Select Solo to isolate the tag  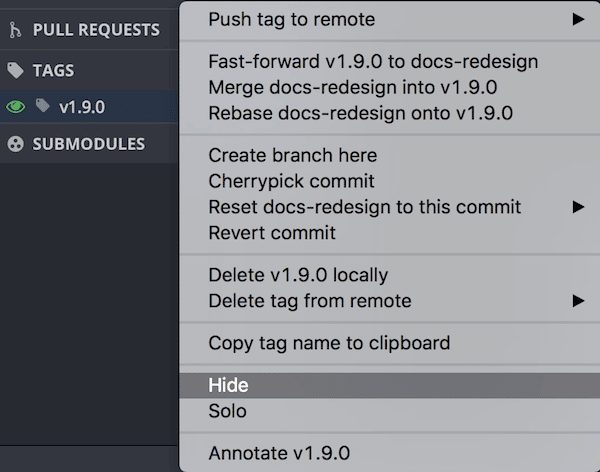pyautogui.click(x=227, y=411)
